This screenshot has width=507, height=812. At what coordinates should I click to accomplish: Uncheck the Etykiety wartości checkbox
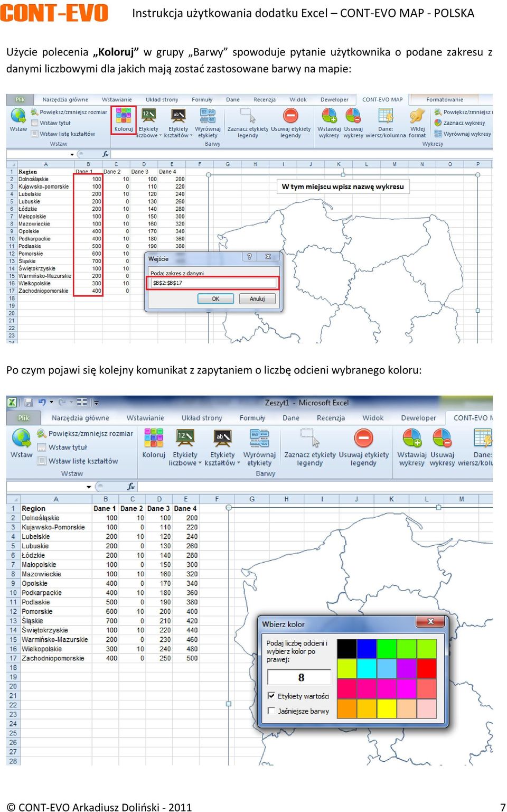(271, 696)
